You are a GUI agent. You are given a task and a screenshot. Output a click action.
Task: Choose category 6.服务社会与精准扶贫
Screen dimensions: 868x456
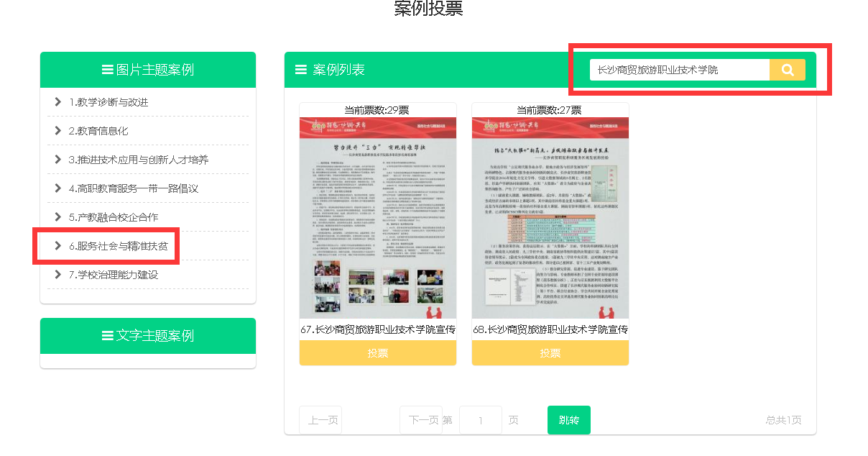[119, 246]
